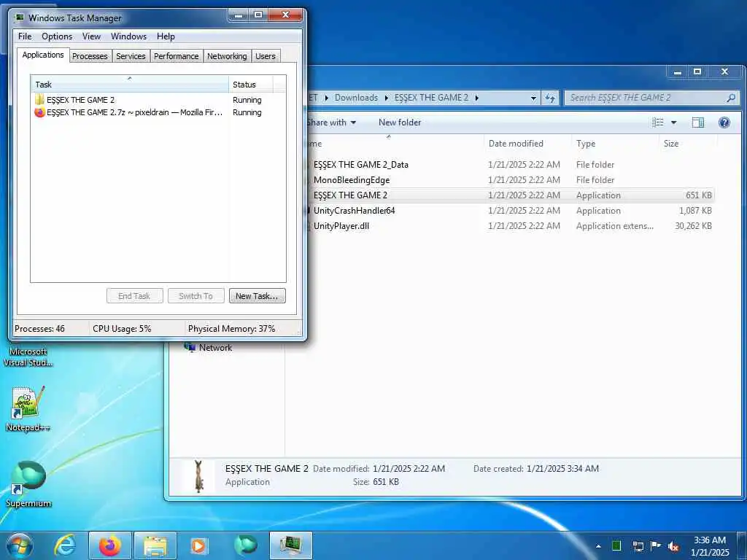Open Supermium browser from taskbar
747x560 pixels.
(x=246, y=545)
